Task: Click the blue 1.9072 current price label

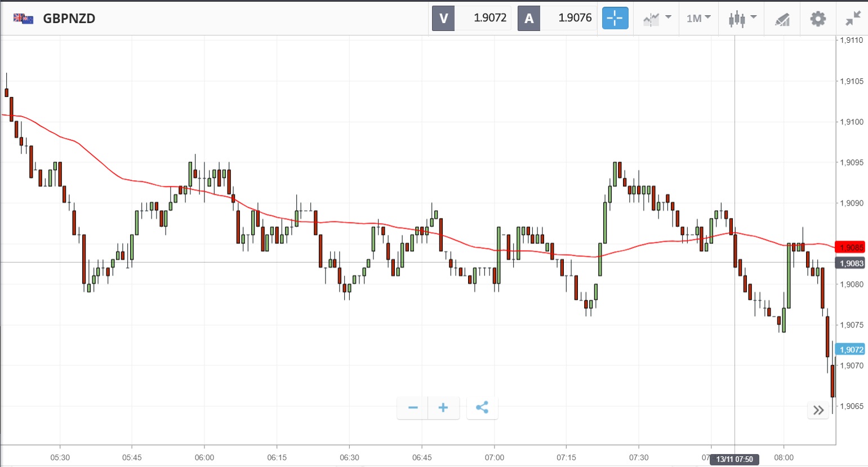Action: [851, 350]
